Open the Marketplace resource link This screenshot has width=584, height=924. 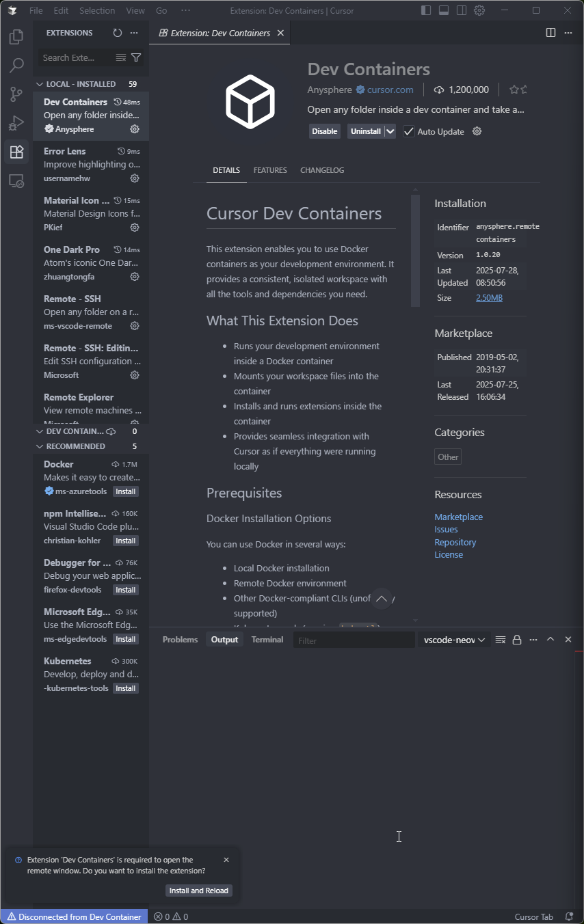point(459,517)
